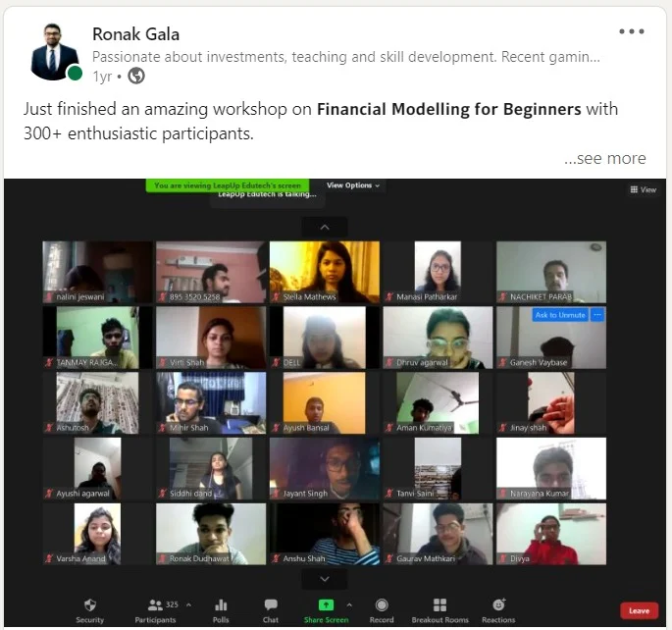Image resolution: width=672 pixels, height=630 pixels.
Task: Switch layout with the View grid button
Action: tap(643, 189)
